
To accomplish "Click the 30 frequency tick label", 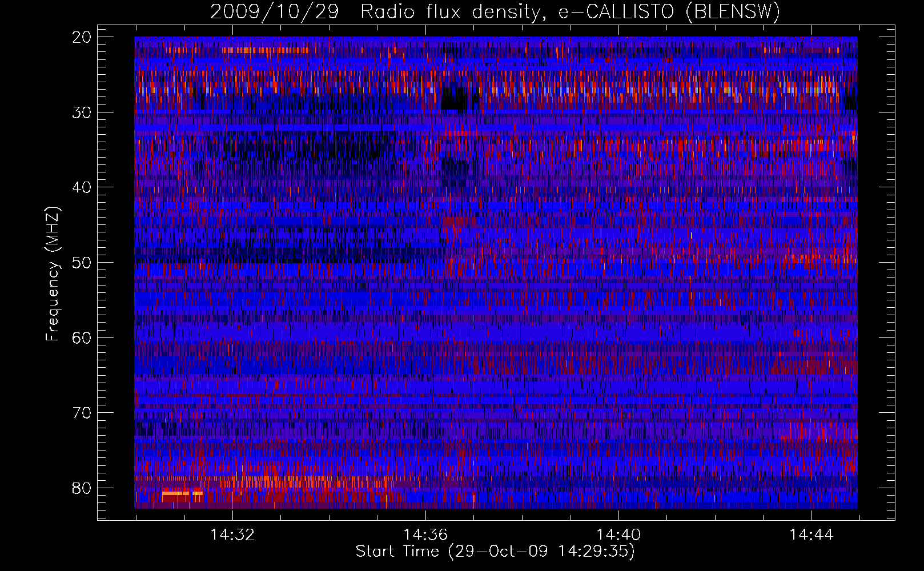I will click(82, 112).
